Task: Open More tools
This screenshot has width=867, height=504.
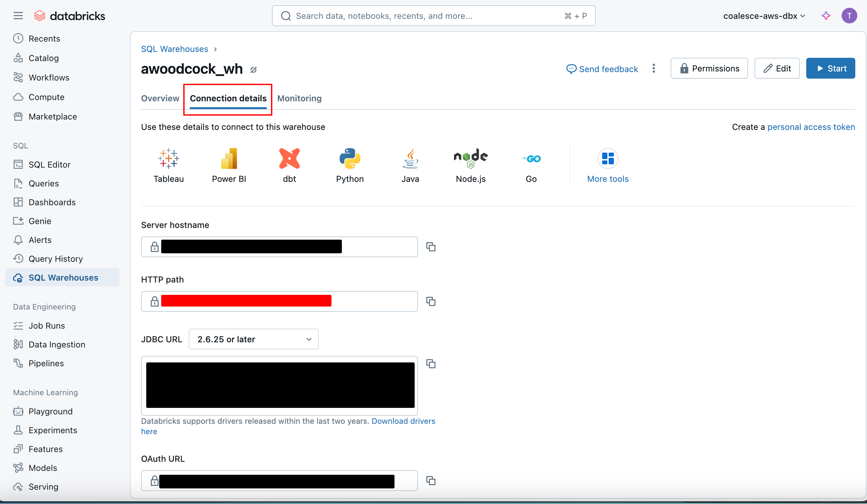Action: [608, 166]
